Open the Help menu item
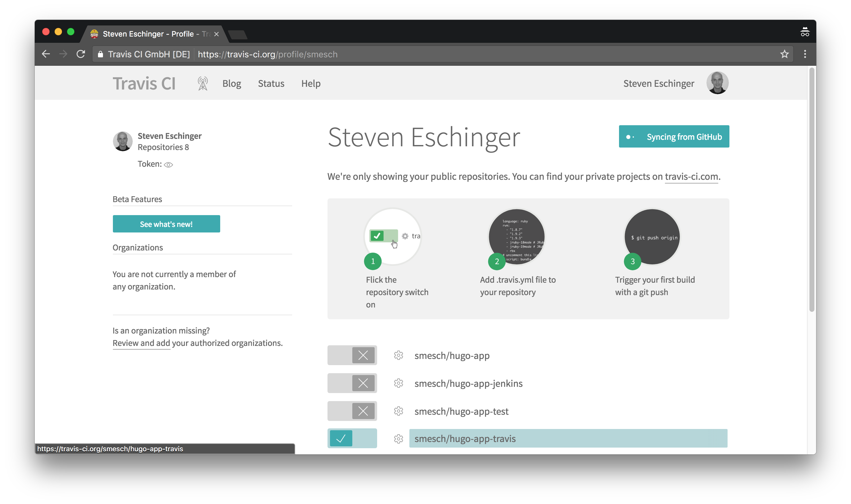Image resolution: width=851 pixels, height=504 pixels. pyautogui.click(x=311, y=83)
